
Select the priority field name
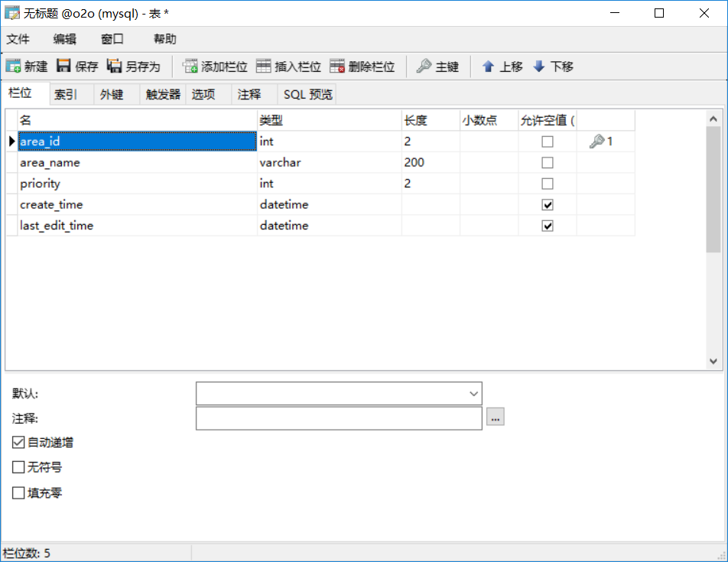click(x=138, y=184)
